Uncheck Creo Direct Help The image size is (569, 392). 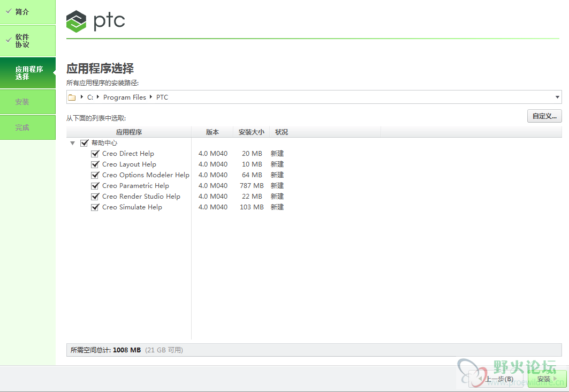point(95,154)
